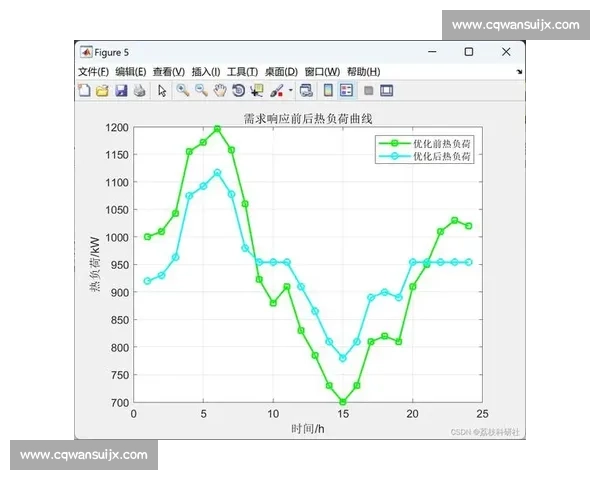Open the brush color dropdown arrow
The height and width of the screenshot is (480, 600).
pos(290,91)
